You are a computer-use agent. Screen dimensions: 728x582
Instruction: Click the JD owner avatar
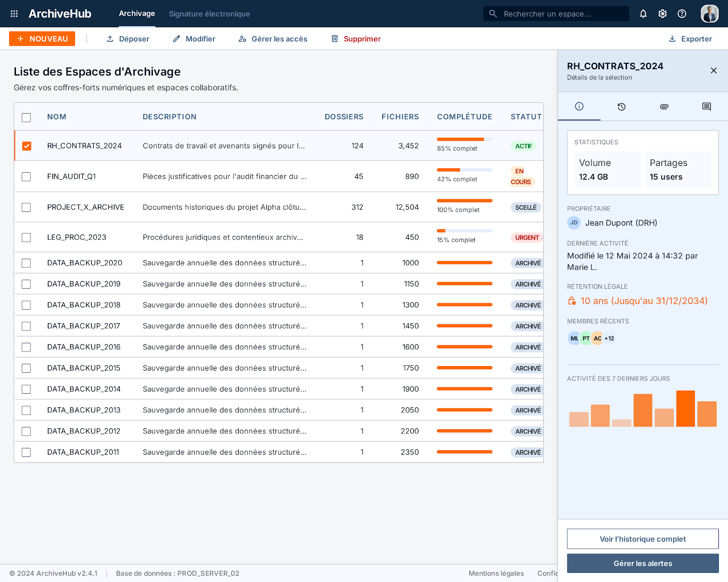574,223
